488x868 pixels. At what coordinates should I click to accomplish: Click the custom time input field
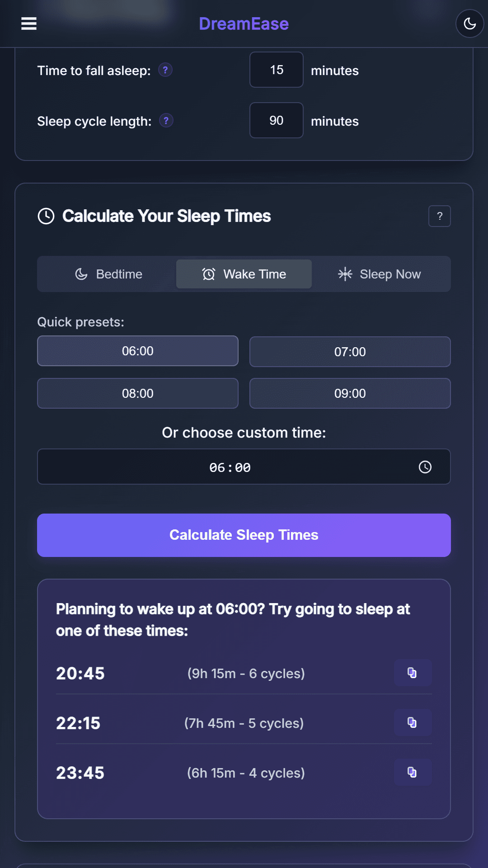point(230,467)
